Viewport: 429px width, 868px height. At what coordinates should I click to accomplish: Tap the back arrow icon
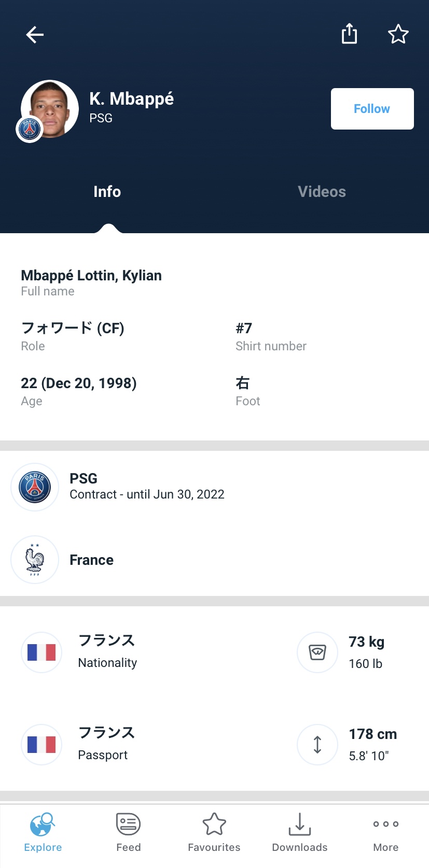coord(35,35)
